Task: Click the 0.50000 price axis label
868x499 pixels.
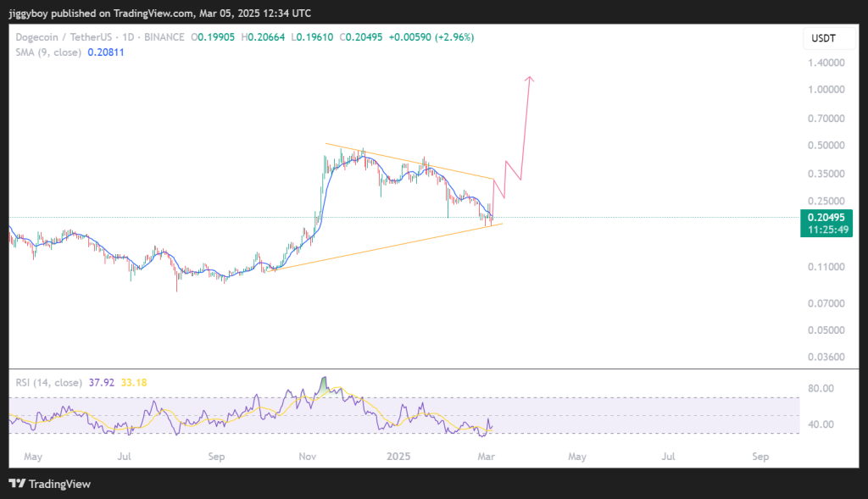Action: point(825,145)
